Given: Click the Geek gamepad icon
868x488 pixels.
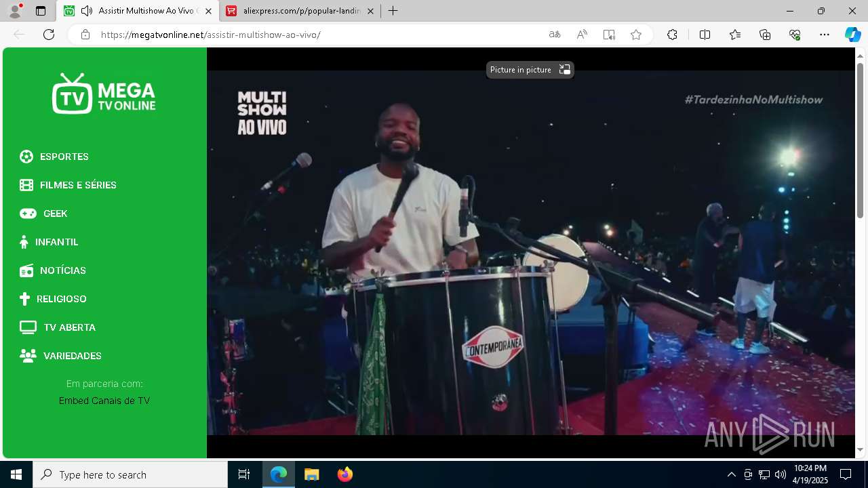Looking at the screenshot, I should [28, 213].
